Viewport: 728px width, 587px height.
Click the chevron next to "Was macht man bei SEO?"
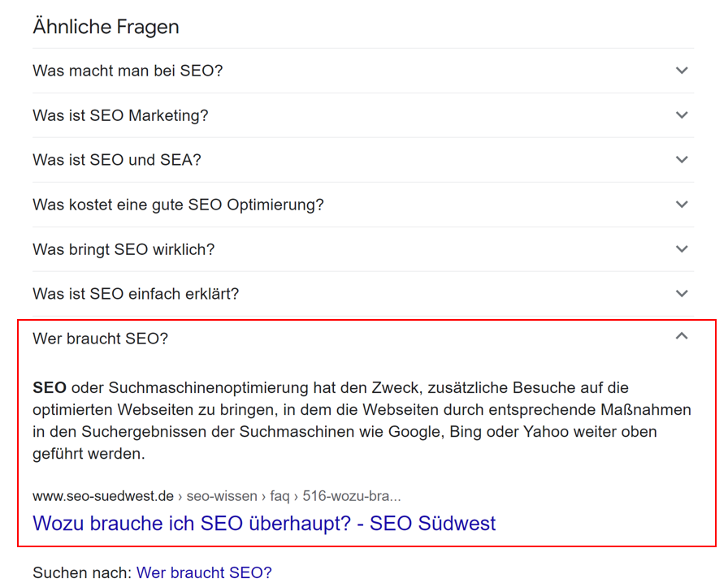pos(682,71)
